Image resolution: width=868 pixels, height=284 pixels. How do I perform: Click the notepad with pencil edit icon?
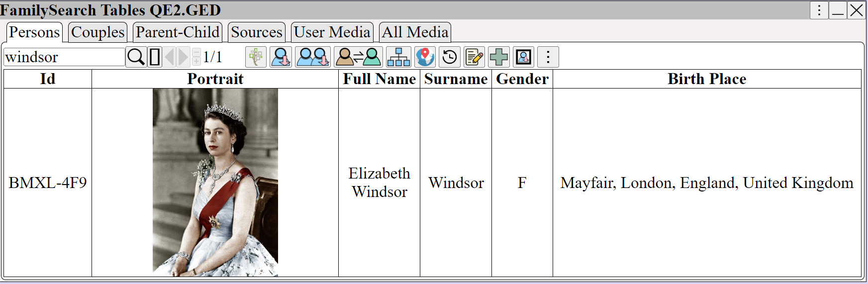click(474, 57)
